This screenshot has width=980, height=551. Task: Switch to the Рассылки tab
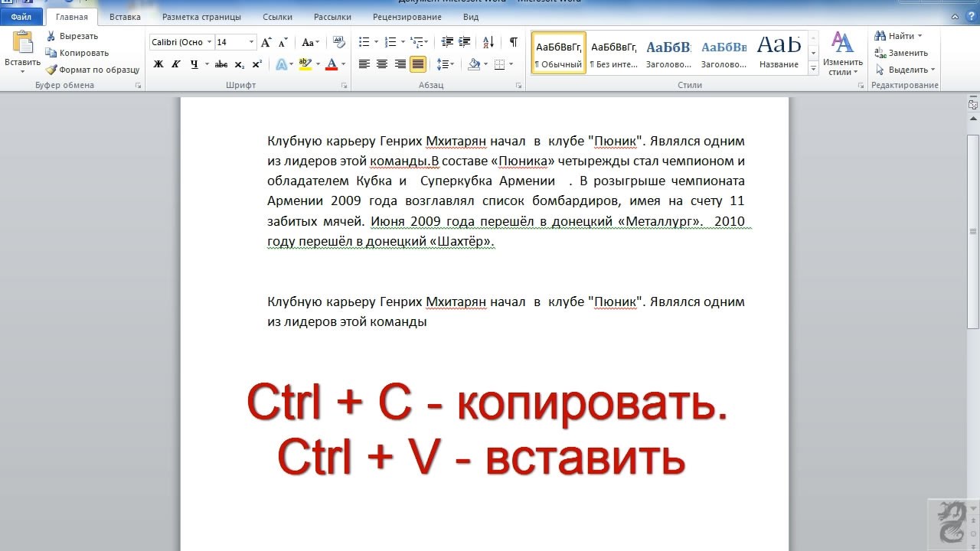(x=332, y=16)
